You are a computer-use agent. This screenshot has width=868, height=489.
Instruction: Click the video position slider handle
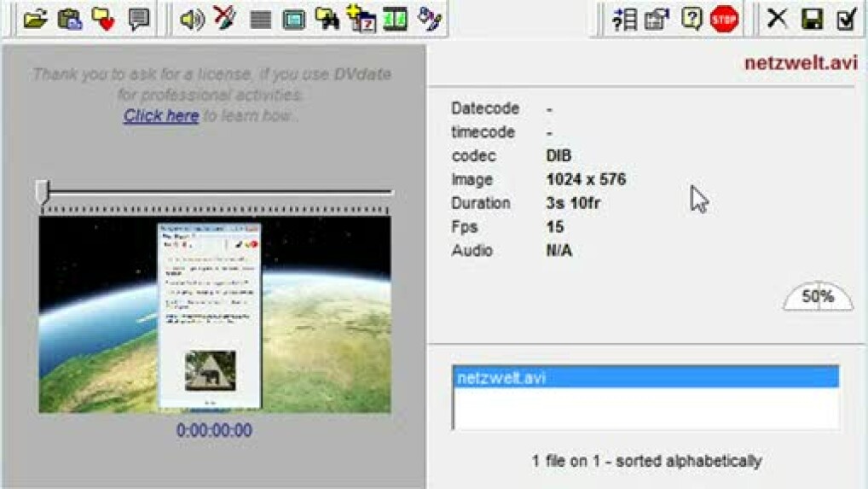pyautogui.click(x=43, y=191)
